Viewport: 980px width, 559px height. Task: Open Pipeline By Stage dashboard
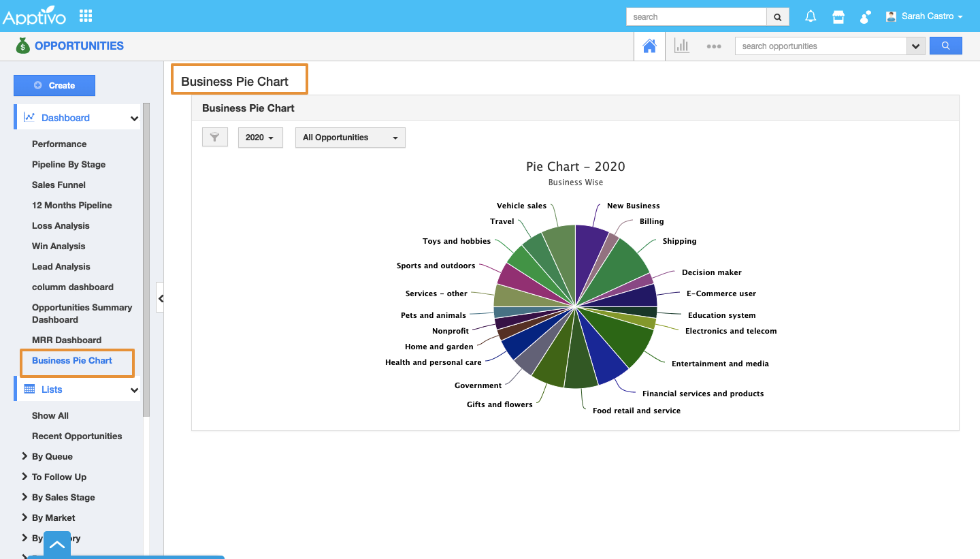point(69,164)
